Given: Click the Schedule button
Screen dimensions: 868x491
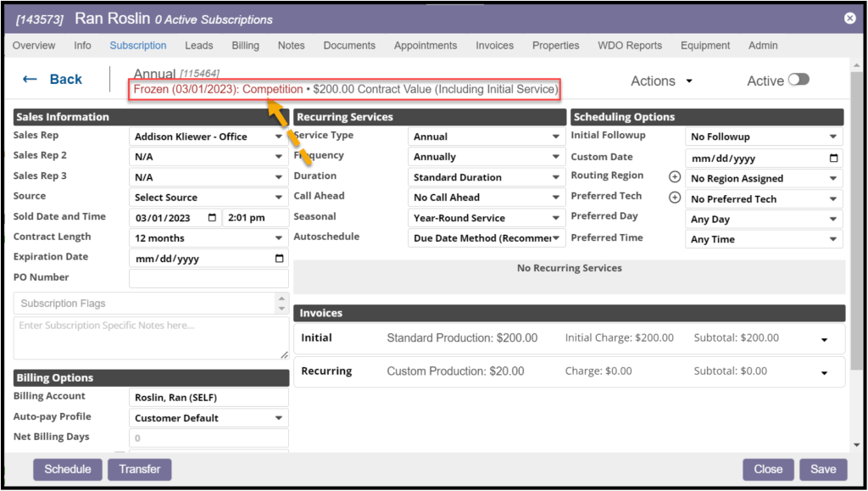Looking at the screenshot, I should coord(68,469).
